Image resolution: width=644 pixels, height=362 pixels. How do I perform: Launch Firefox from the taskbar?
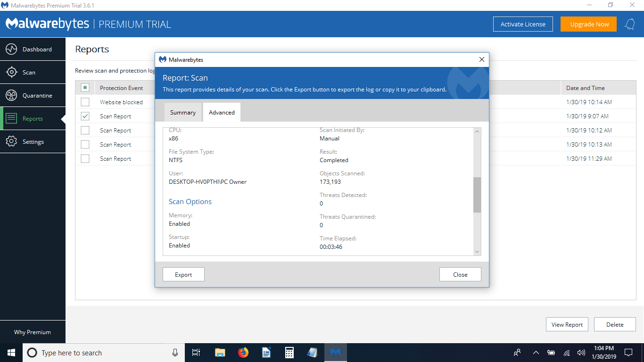(243, 353)
